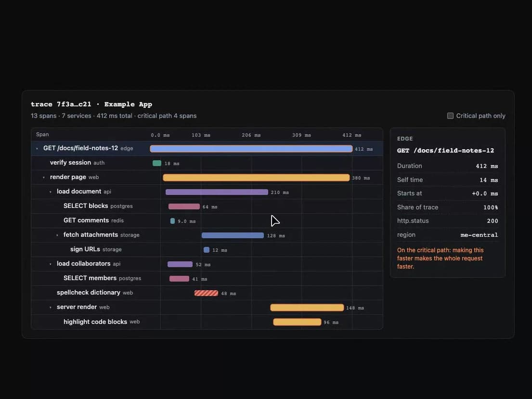
Task: Collapse the load document span
Action: [51, 192]
